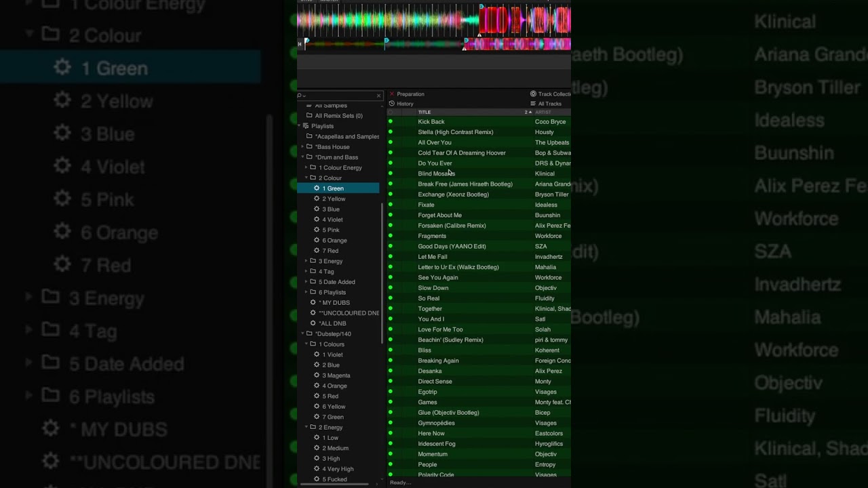Click the search magnifier icon in browser
This screenshot has width=868, height=488.
click(x=300, y=96)
